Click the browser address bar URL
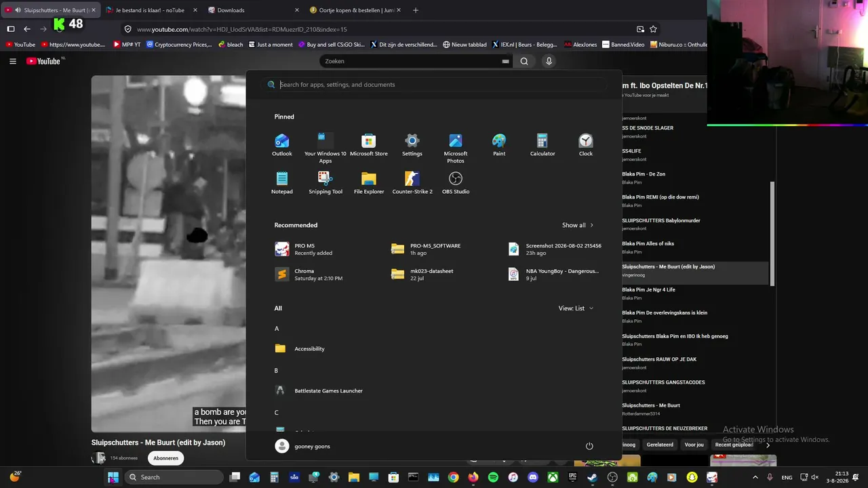Screen dimensions: 868x488 (242, 29)
